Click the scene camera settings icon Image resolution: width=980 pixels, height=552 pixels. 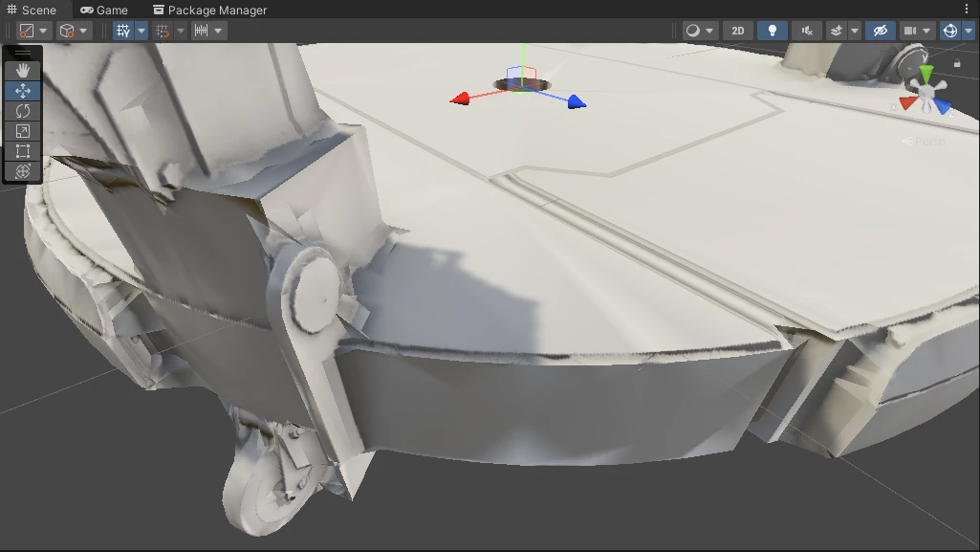pyautogui.click(x=910, y=31)
